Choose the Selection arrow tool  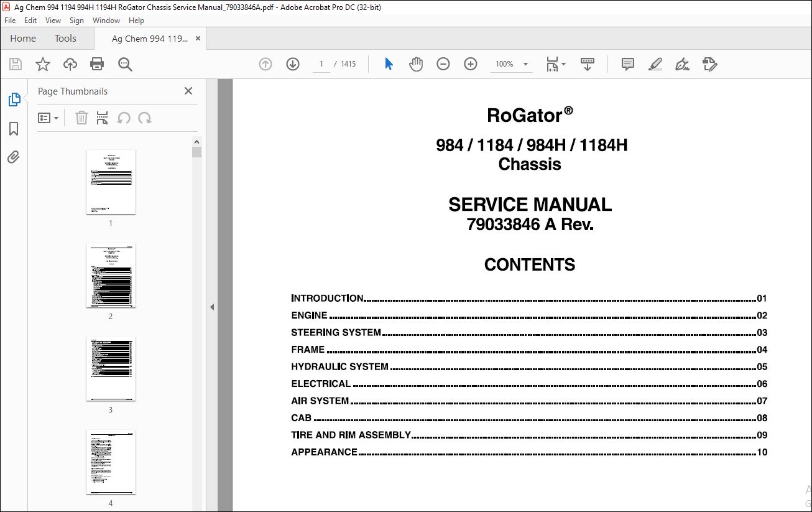(x=389, y=64)
